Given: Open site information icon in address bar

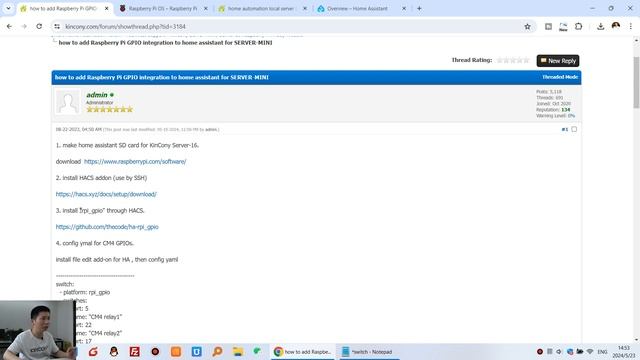Looking at the screenshot, I should (x=57, y=27).
